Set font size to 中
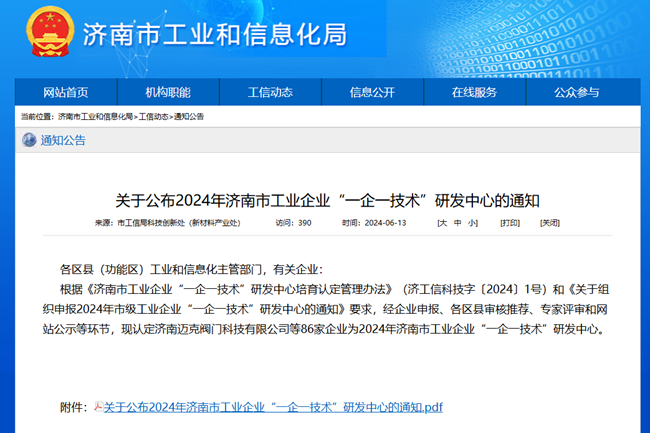 click(457, 223)
